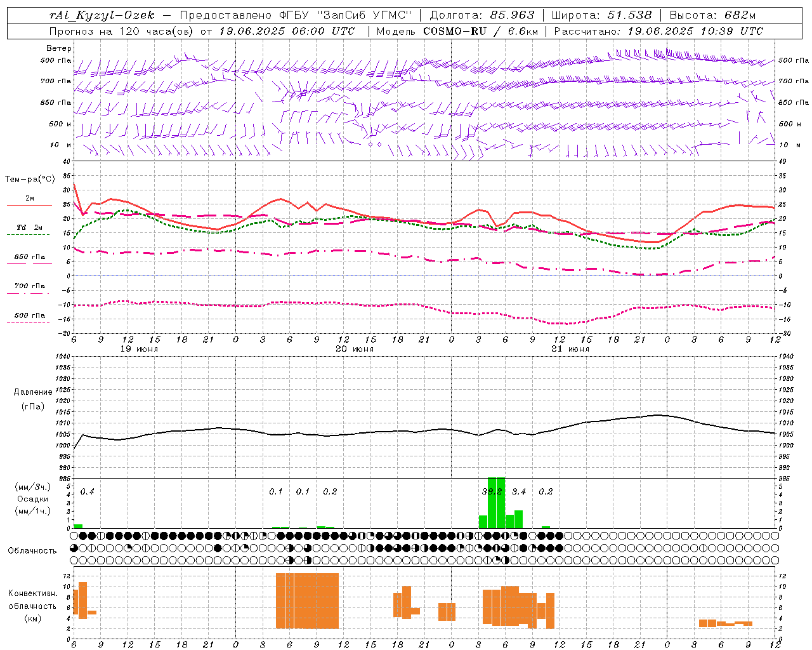Click the Рассчитано: 19.06.2025 10:39 UTC timestamp
Image resolution: width=812 pixels, height=650 pixels.
click(658, 31)
